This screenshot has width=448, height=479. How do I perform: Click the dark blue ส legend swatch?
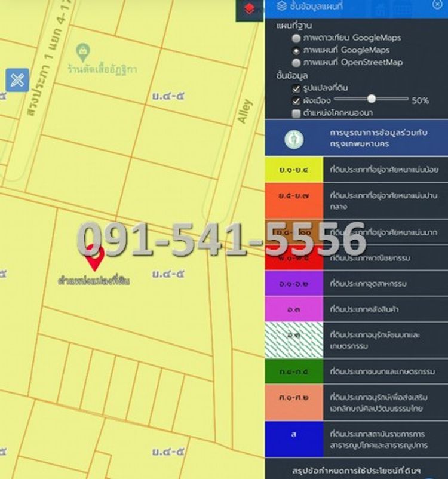(x=293, y=439)
